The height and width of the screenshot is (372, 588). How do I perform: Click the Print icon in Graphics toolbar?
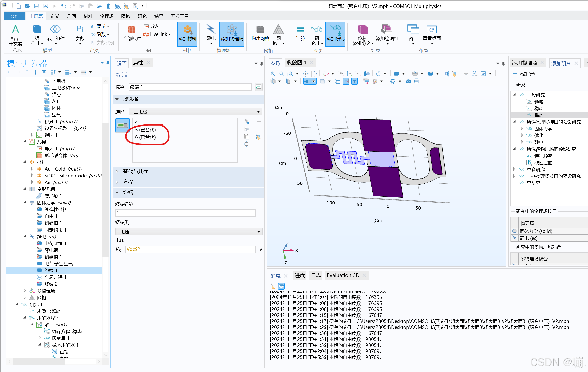[x=417, y=81]
